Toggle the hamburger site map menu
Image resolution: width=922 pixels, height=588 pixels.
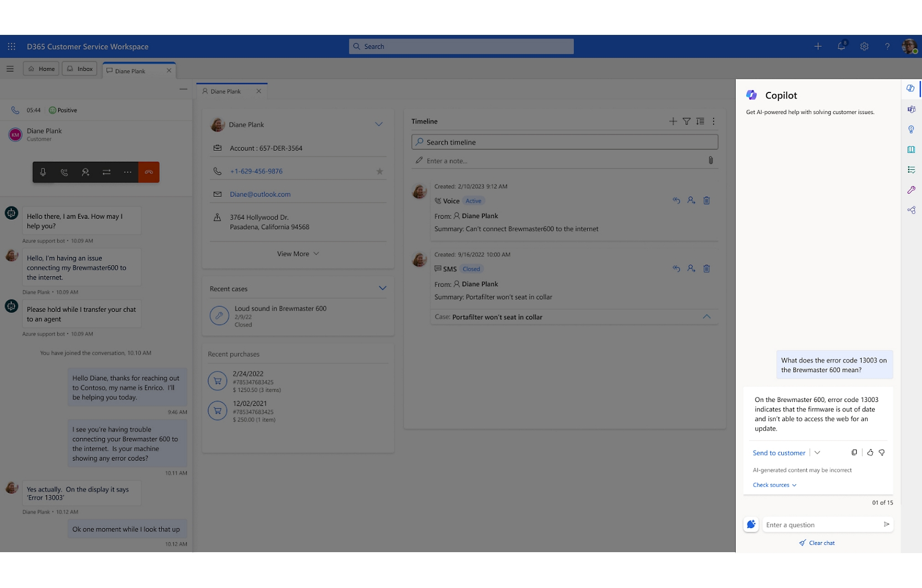click(x=10, y=69)
